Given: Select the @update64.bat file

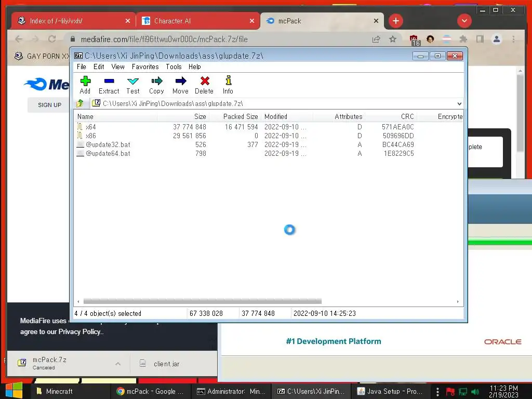Looking at the screenshot, I should (x=268, y=153).
